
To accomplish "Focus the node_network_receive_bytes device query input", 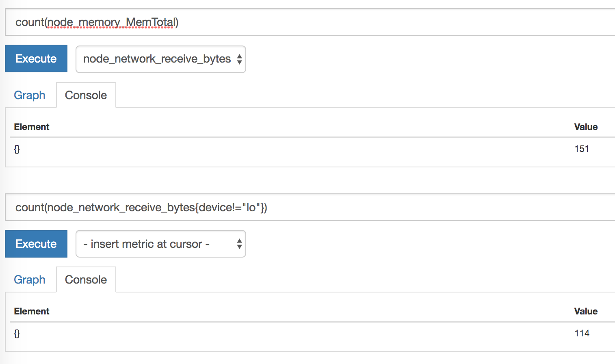I will tap(309, 208).
